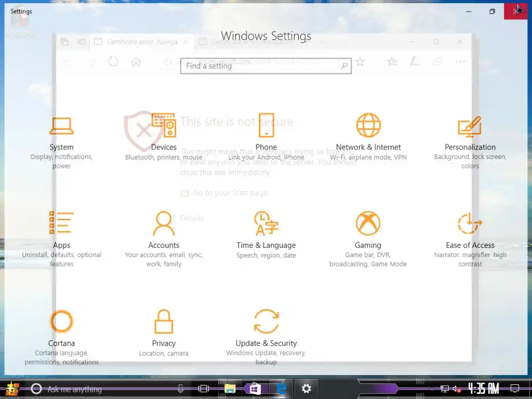Restore down the Settings window
This screenshot has width=532, height=399.
[x=492, y=11]
